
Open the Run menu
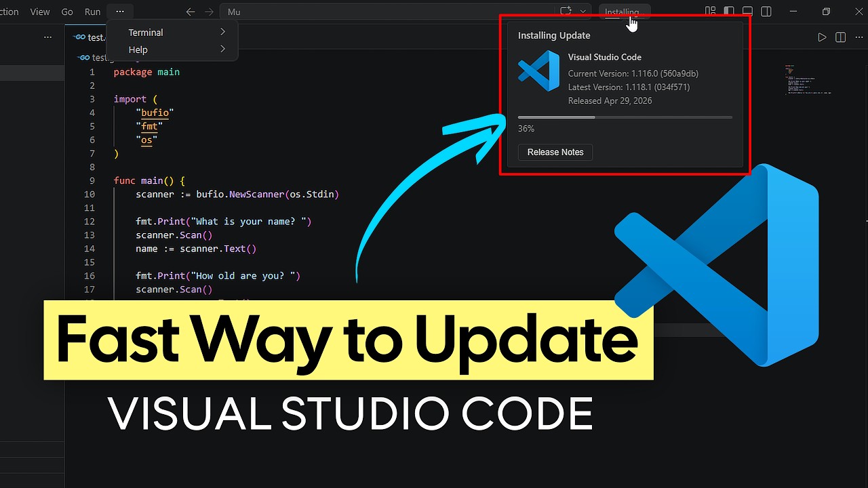92,12
